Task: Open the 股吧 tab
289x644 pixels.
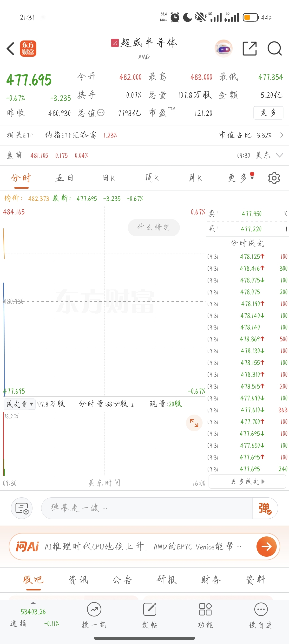Action: pyautogui.click(x=33, y=580)
